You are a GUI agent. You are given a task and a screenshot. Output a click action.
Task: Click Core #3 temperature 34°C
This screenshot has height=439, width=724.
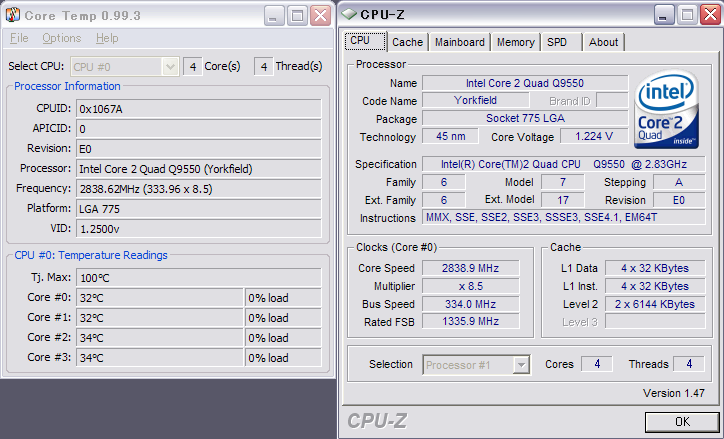(160, 358)
